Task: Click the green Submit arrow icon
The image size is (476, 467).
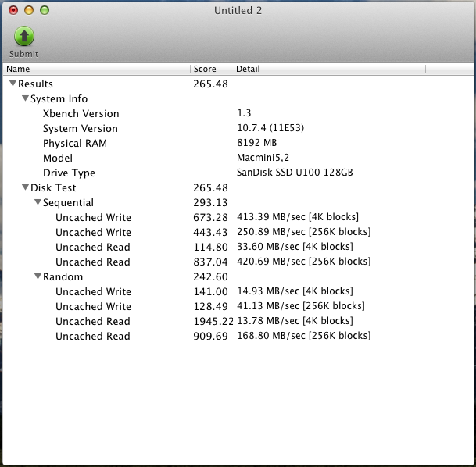Action: (24, 36)
